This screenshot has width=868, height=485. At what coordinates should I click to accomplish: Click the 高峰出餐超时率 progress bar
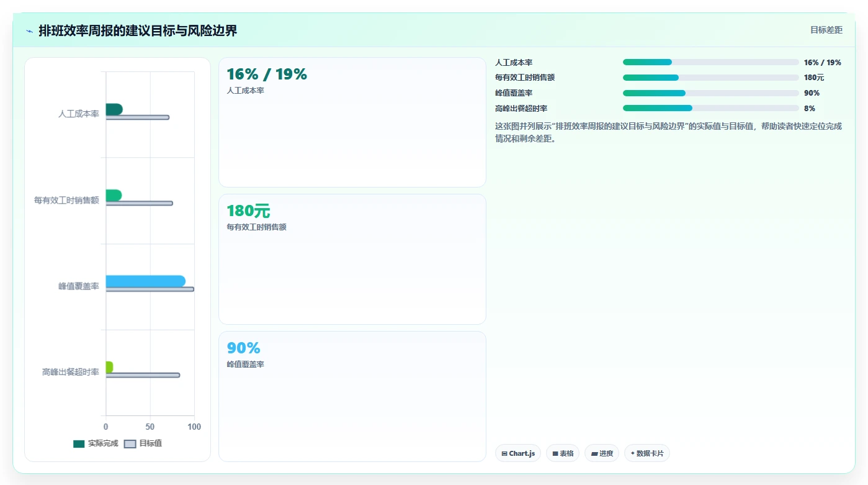coord(710,108)
